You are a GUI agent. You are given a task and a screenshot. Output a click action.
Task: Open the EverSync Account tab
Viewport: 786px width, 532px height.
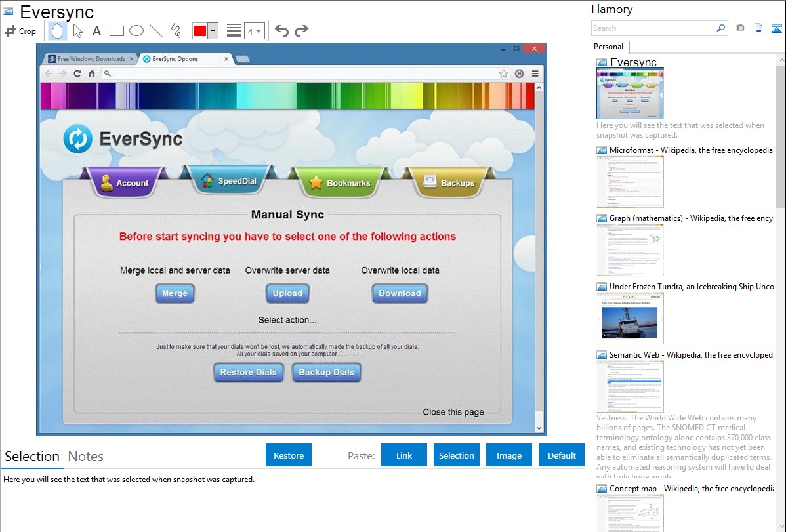click(x=124, y=182)
